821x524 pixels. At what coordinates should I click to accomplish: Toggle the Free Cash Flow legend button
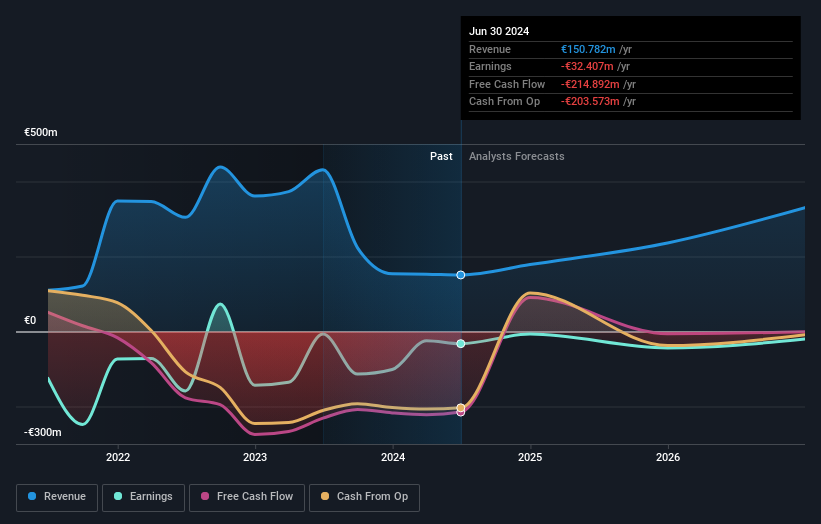[x=247, y=497]
